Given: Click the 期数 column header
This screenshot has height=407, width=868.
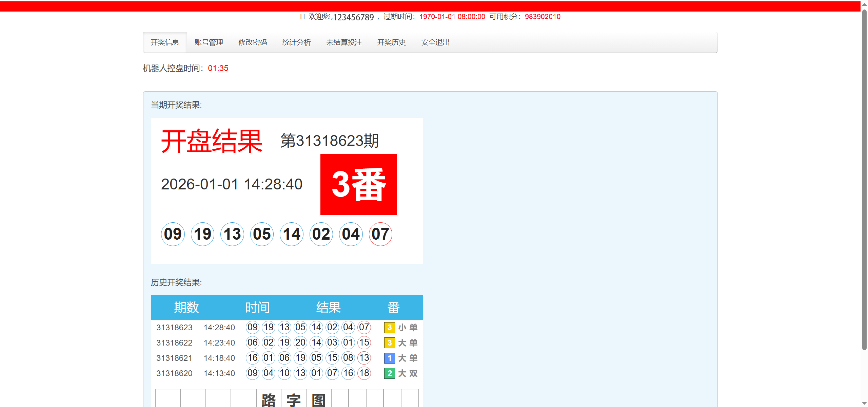Looking at the screenshot, I should click(186, 308).
